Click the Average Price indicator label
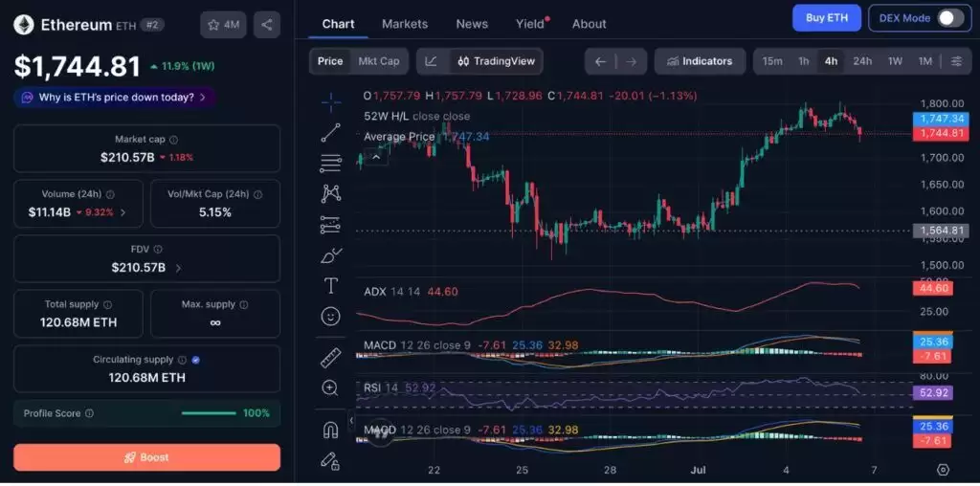 click(399, 136)
